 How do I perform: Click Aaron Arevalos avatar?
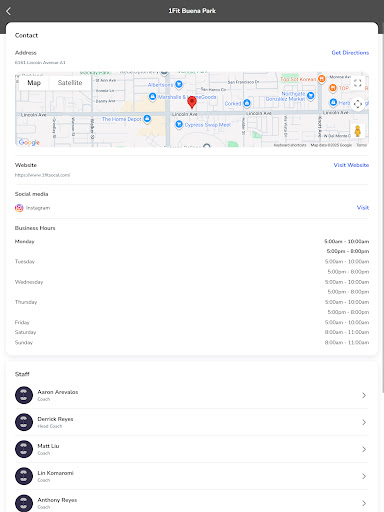pos(24,395)
